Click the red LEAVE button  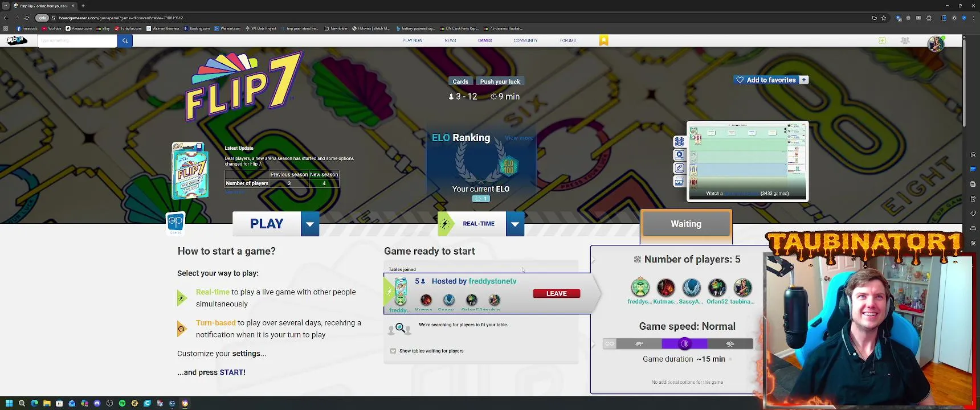click(557, 294)
